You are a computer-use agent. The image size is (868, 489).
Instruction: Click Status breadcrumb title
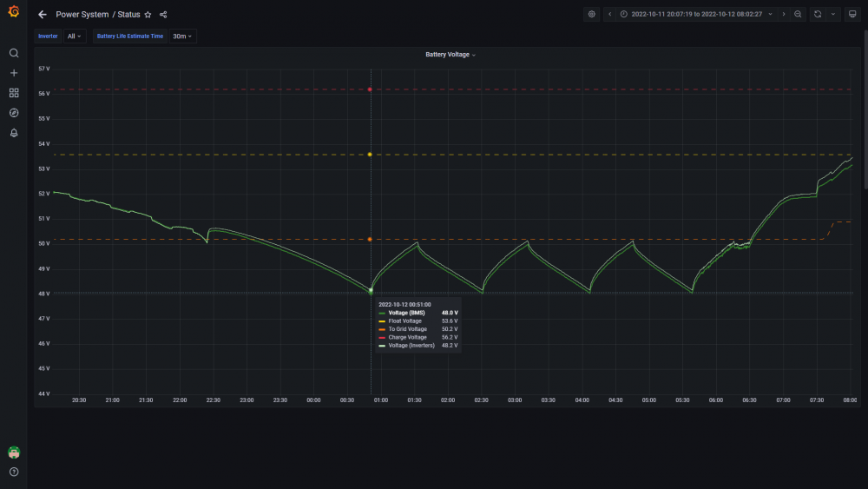(x=128, y=15)
